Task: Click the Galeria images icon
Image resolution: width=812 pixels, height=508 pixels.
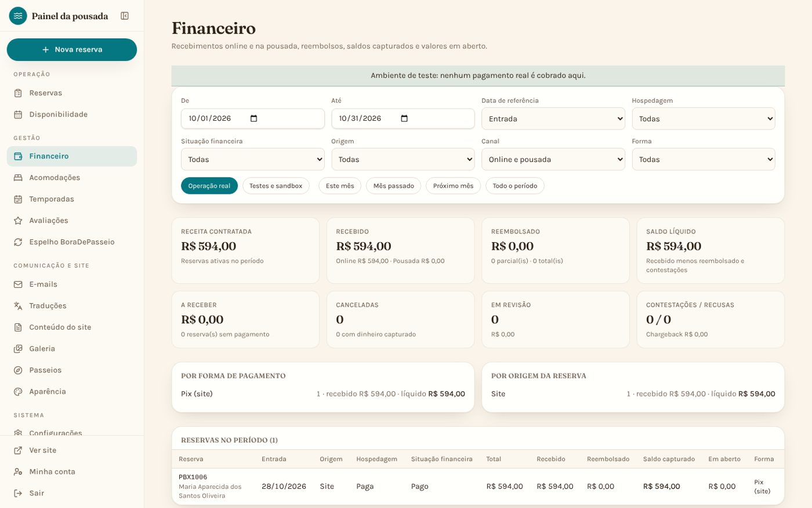Action: coord(18,349)
